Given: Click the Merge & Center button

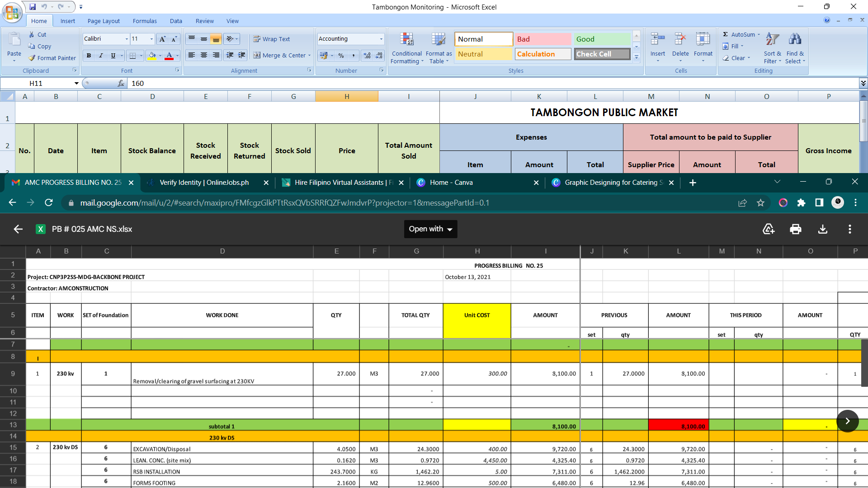Looking at the screenshot, I should 280,56.
